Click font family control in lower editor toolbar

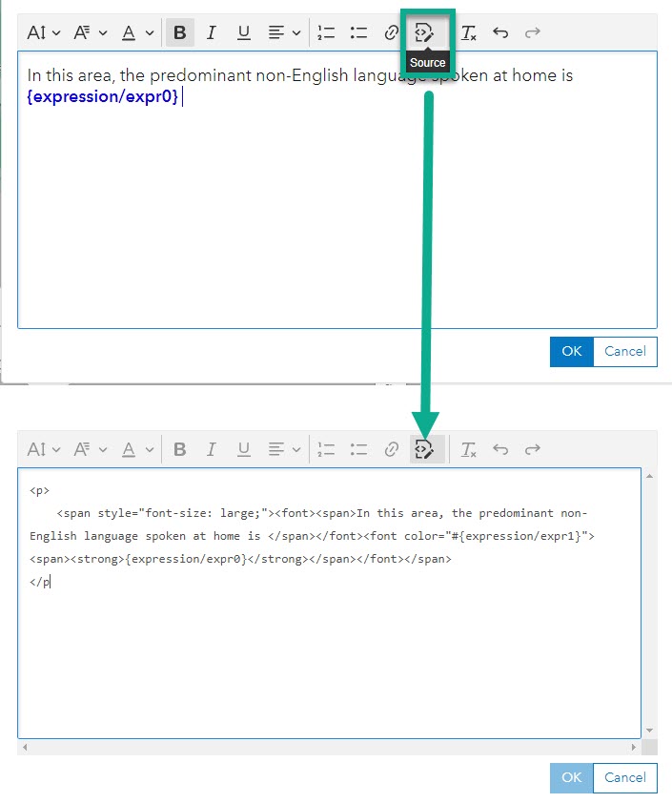pyautogui.click(x=91, y=449)
